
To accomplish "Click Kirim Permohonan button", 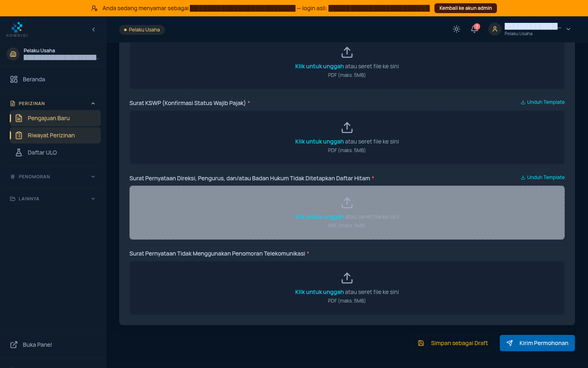I will click(x=537, y=343).
